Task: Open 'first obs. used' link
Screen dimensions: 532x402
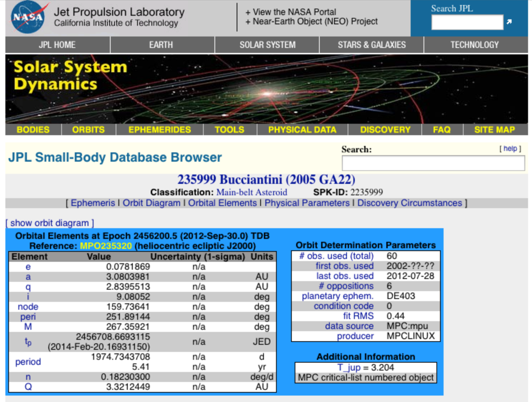Action: click(344, 266)
